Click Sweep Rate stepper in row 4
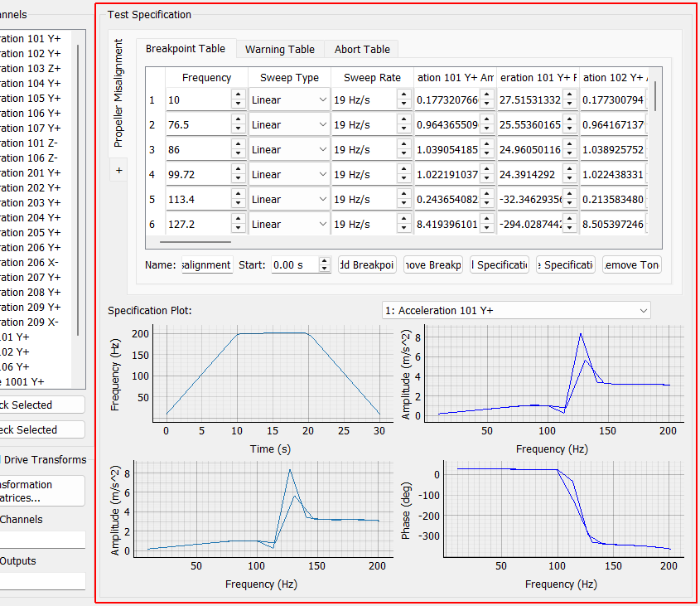This screenshot has width=700, height=606. [404, 174]
